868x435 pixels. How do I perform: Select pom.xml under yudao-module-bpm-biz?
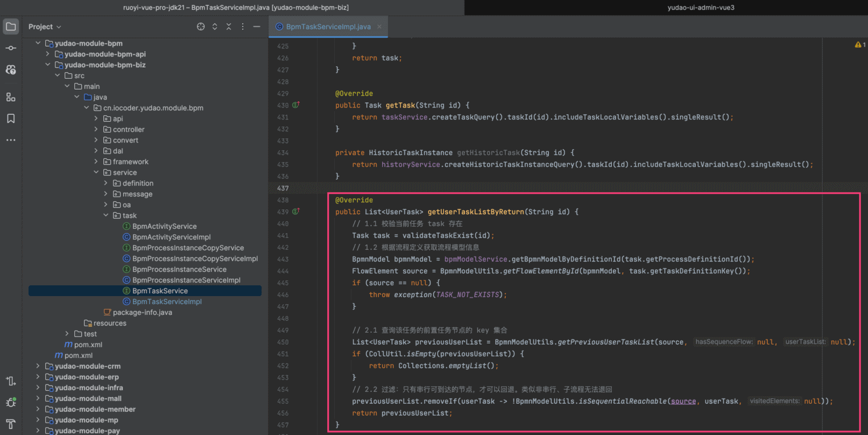click(x=88, y=345)
